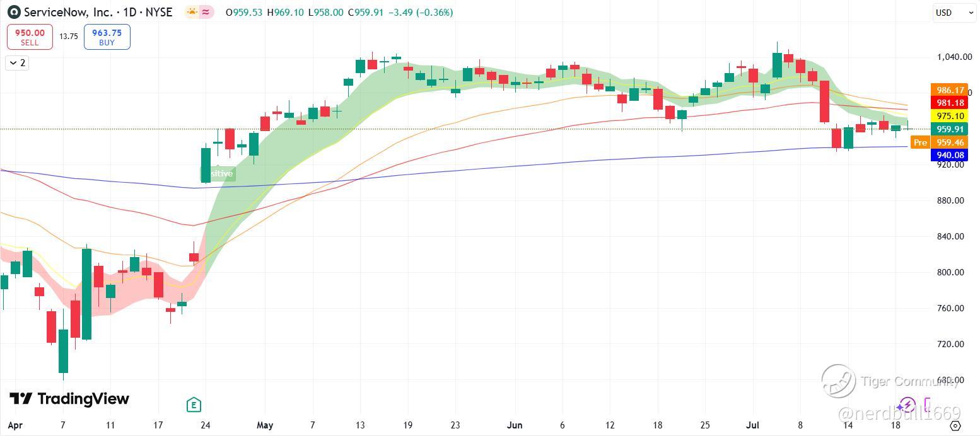Click the Pre market price tag

click(x=920, y=142)
